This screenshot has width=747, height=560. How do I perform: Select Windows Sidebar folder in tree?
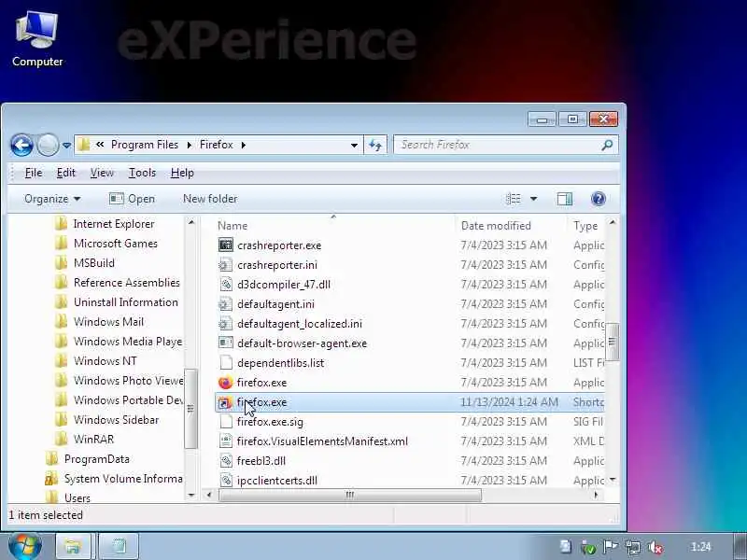[106, 420]
